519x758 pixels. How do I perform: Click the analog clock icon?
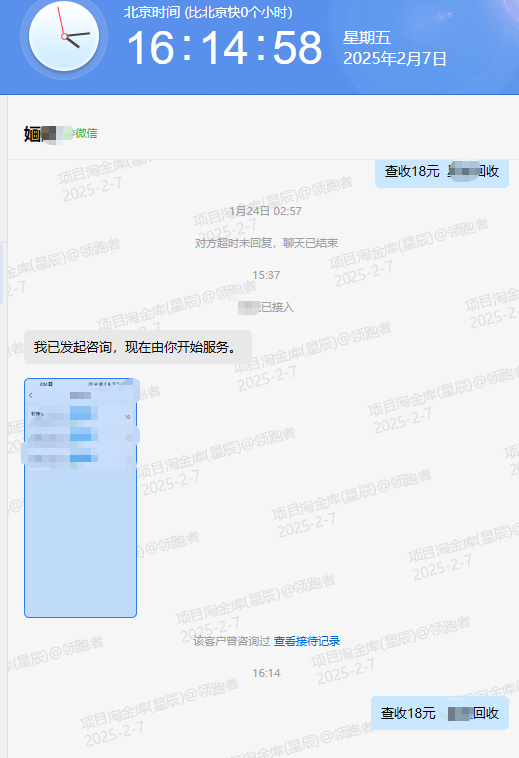coord(64,36)
